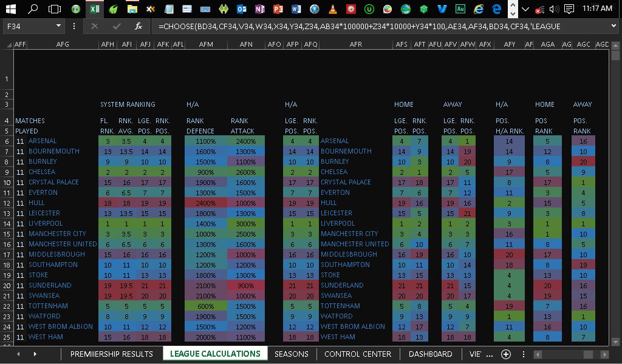Select HULL rank defence 2400% cell
622x364 pixels.
tap(206, 203)
